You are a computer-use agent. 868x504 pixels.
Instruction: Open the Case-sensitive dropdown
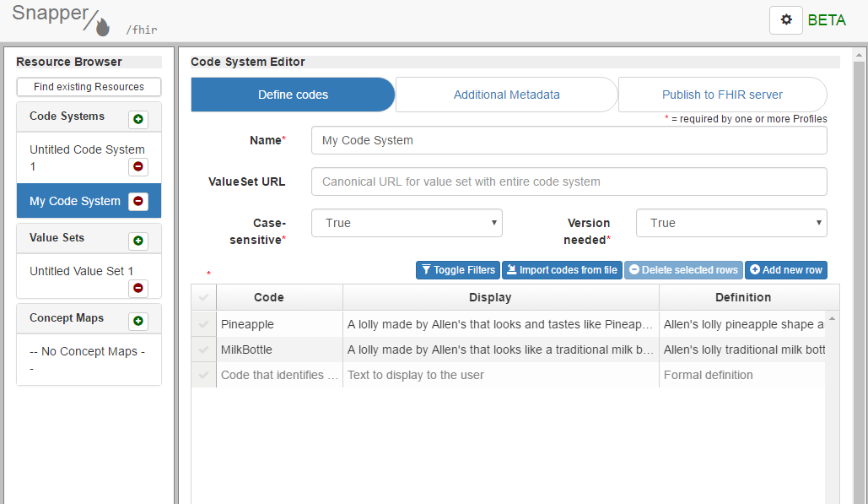point(407,223)
